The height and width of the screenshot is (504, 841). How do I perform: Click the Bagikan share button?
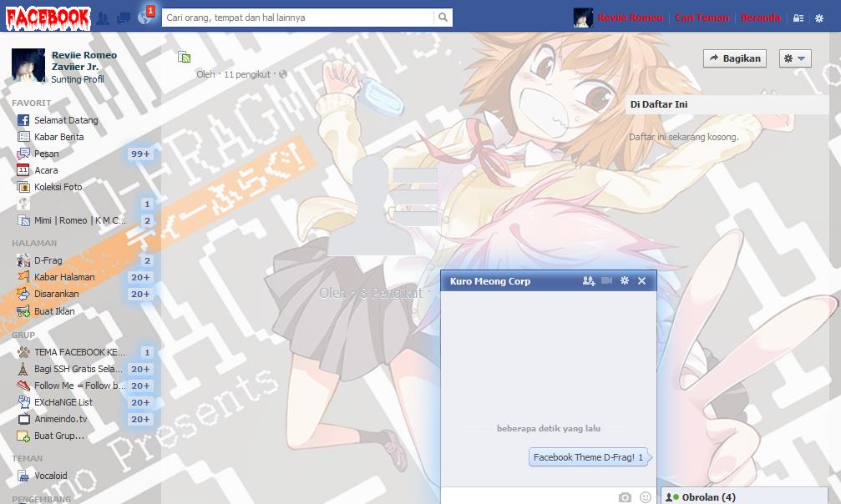click(735, 58)
